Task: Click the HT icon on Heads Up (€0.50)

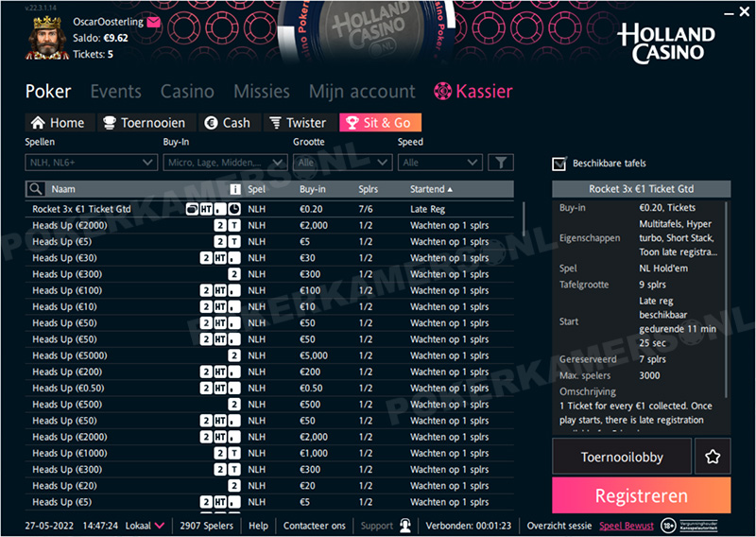Action: [220, 388]
